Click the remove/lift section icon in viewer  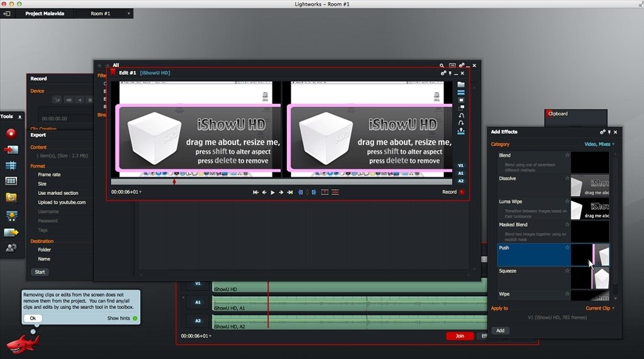(x=325, y=192)
